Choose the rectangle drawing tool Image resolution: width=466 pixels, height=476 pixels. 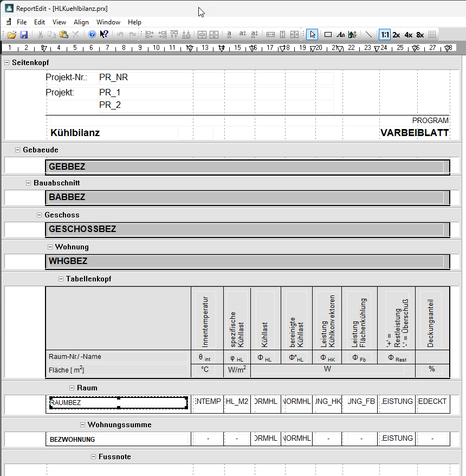click(328, 35)
